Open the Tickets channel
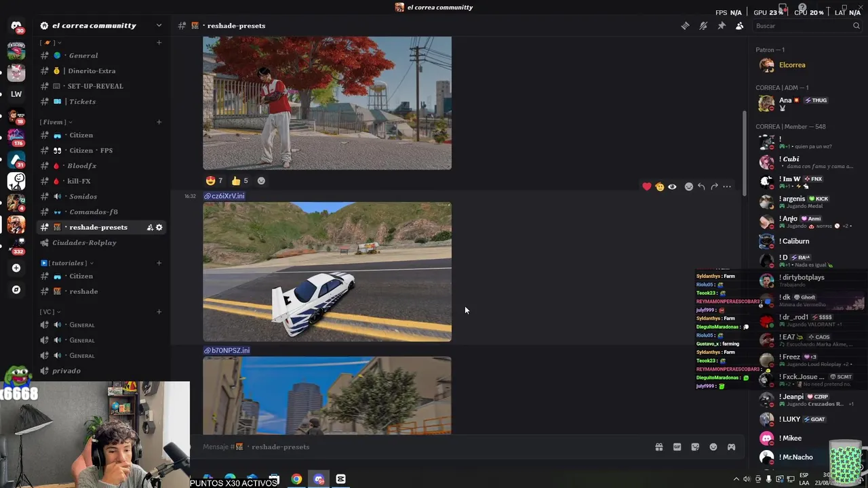Image resolution: width=868 pixels, height=488 pixels. [x=102, y=102]
